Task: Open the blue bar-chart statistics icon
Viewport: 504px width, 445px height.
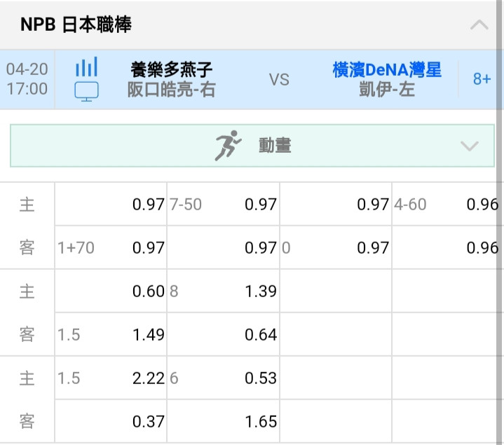Action: point(86,67)
